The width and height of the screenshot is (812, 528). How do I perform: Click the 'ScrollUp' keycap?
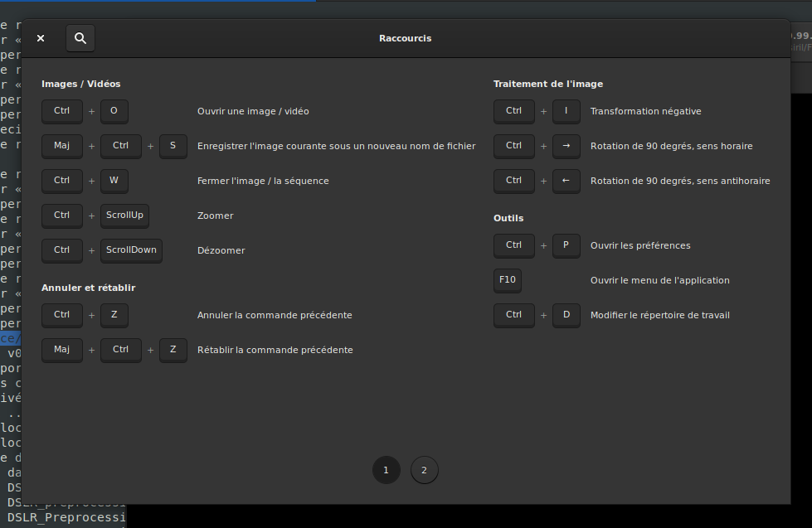pos(124,216)
